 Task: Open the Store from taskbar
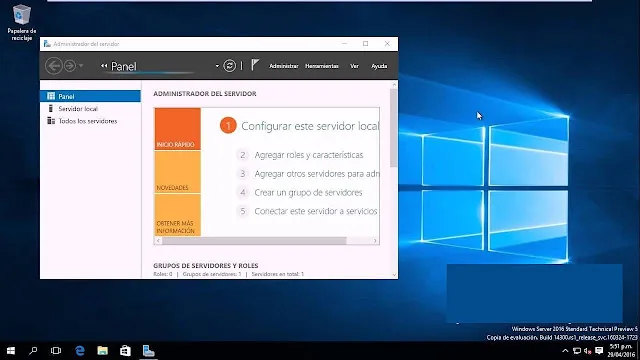coord(125,351)
